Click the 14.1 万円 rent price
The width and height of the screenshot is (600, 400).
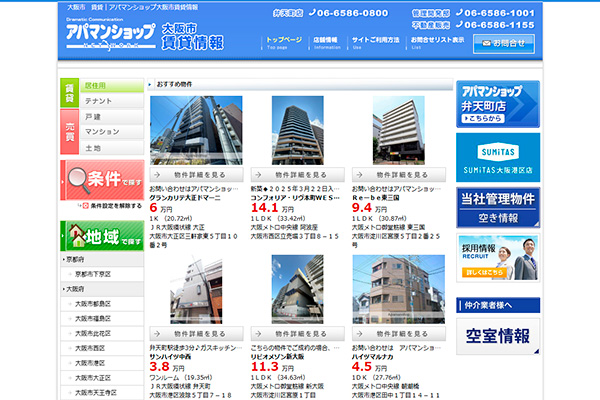pos(272,208)
